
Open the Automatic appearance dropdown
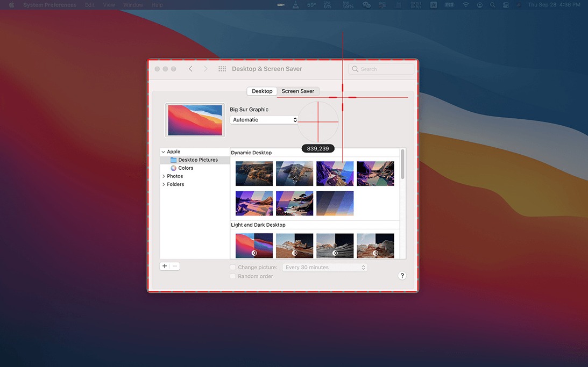click(x=263, y=119)
